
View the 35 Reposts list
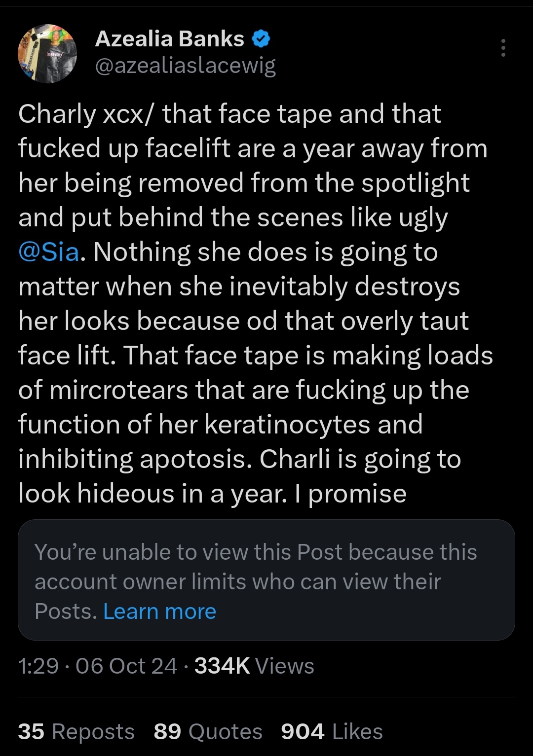(x=76, y=731)
